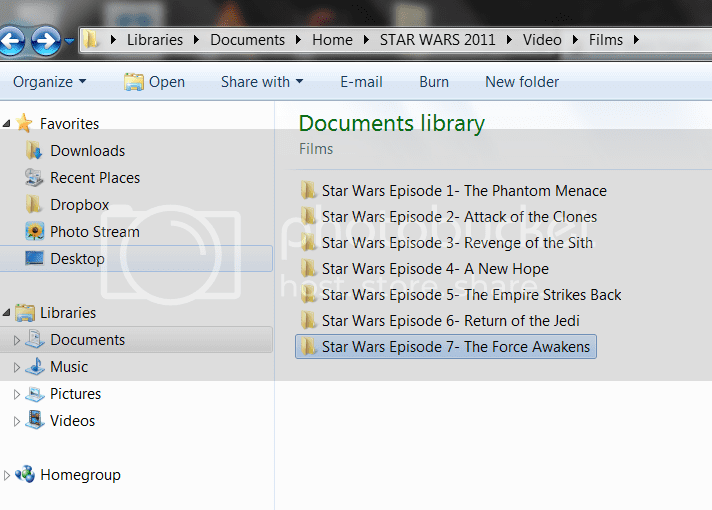Select Star Wars Episode 7- The Force Awakens
712x510 pixels.
point(455,347)
